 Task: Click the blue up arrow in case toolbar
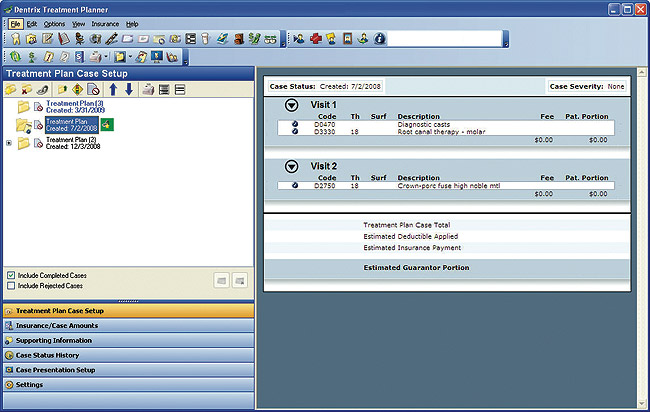(x=113, y=89)
